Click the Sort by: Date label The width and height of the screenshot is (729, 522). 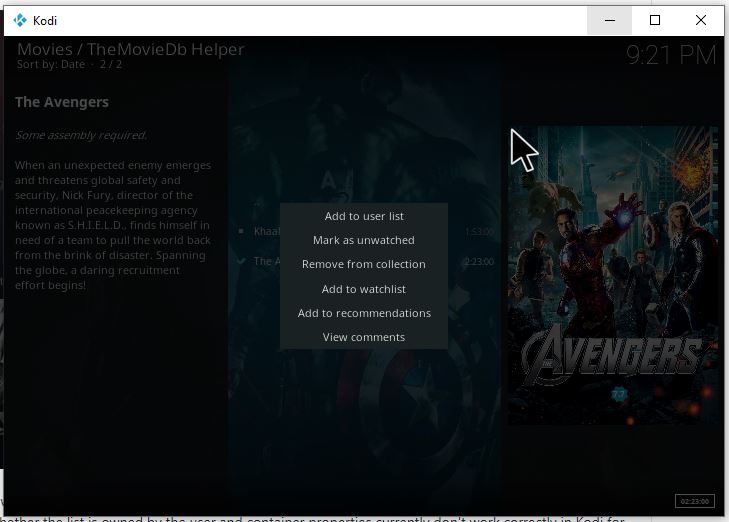(x=51, y=64)
